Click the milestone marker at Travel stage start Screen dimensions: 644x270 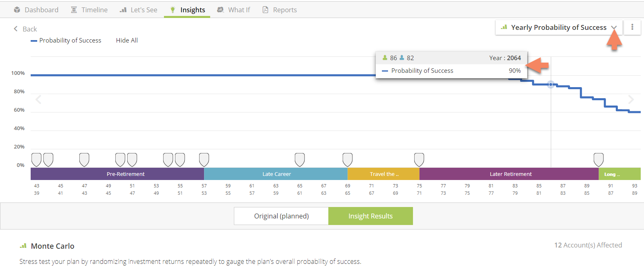tap(348, 159)
